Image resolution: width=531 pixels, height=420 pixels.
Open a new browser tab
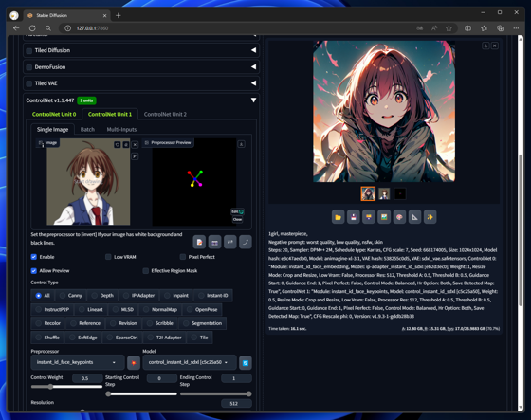(119, 15)
